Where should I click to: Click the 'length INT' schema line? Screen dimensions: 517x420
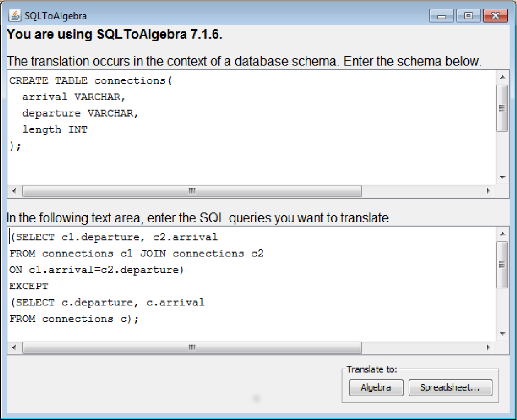point(55,129)
